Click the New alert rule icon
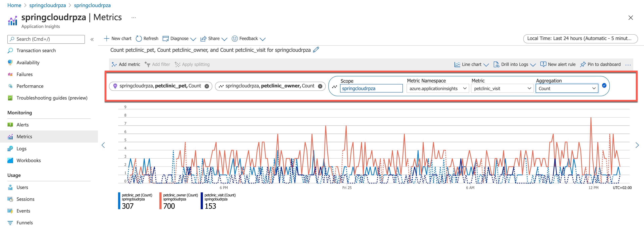The height and width of the screenshot is (226, 644). point(543,64)
